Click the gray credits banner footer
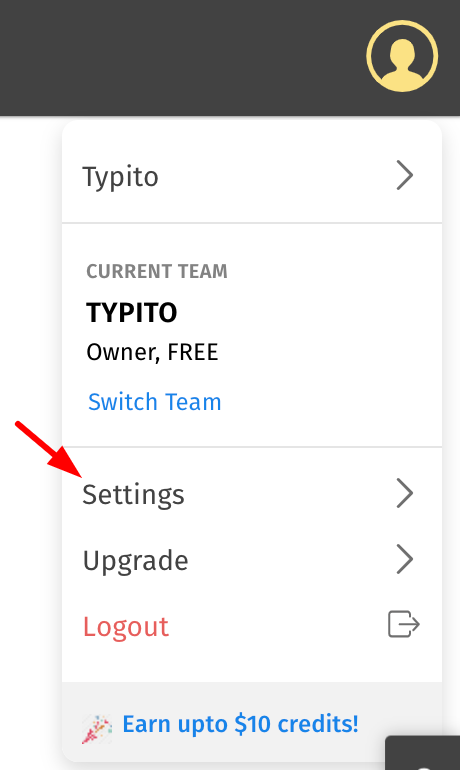Image resolution: width=460 pixels, height=770 pixels. (x=252, y=722)
